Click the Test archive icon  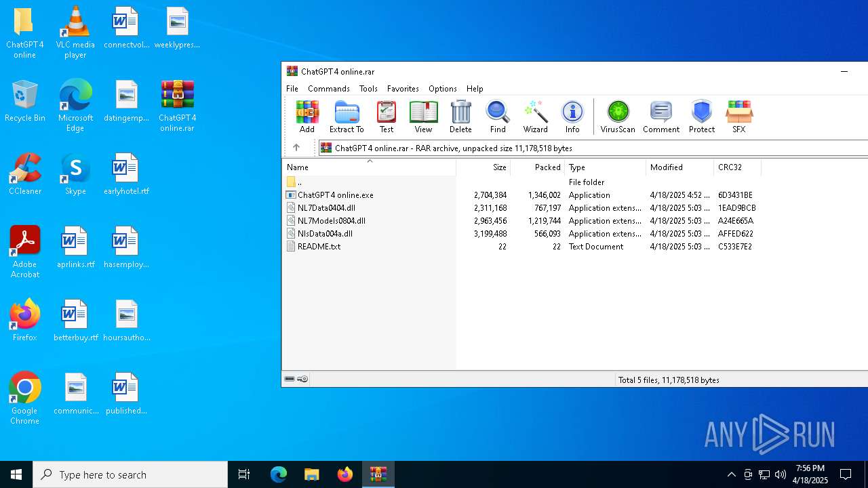point(387,117)
